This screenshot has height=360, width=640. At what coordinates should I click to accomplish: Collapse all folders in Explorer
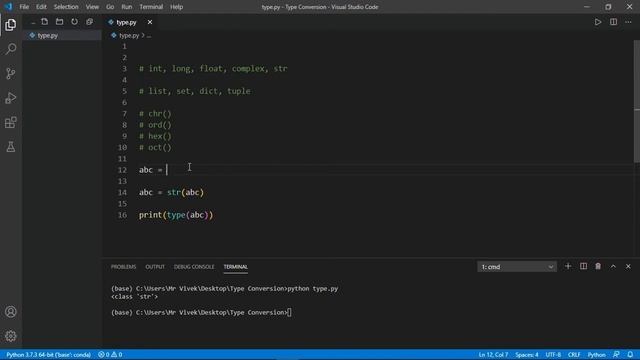click(x=89, y=22)
